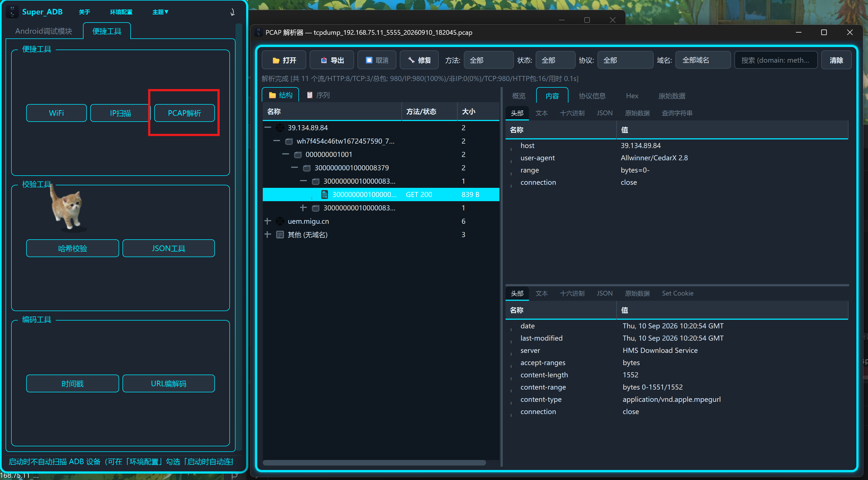
Task: Open the 概览 detail tab
Action: (x=519, y=96)
